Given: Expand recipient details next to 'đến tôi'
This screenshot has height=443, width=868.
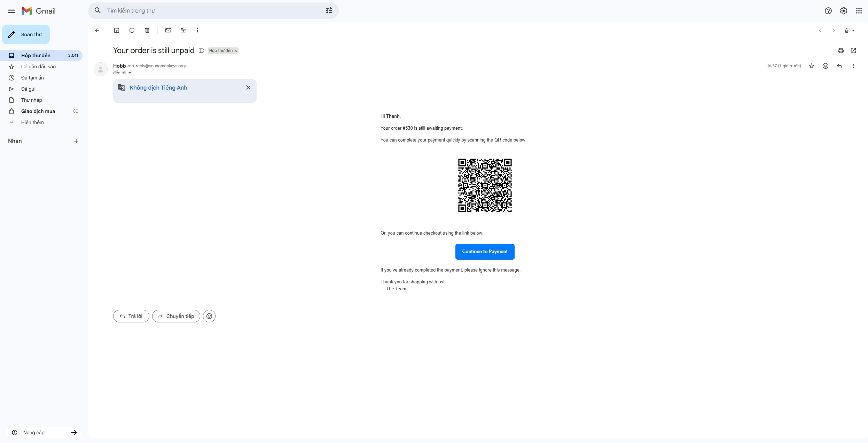Looking at the screenshot, I should pyautogui.click(x=130, y=73).
